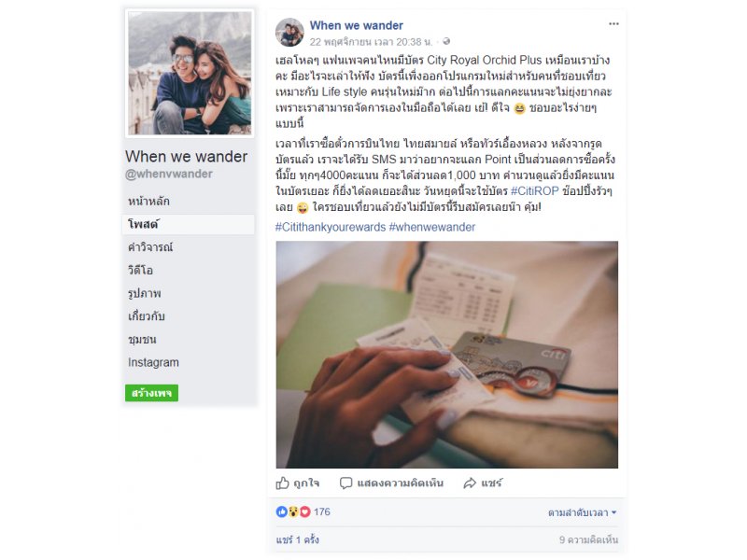The height and width of the screenshot is (560, 747).
Task: Click the #Citithankyourewards hashtag
Action: tap(331, 227)
